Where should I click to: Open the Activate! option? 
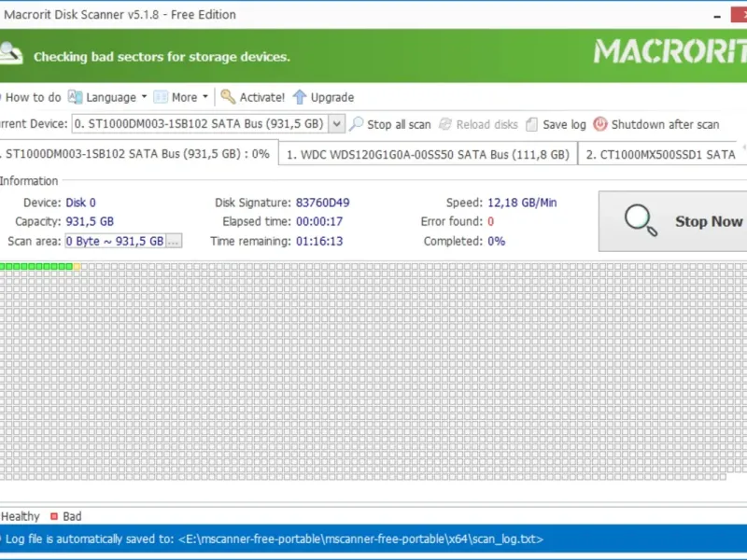pos(262,98)
